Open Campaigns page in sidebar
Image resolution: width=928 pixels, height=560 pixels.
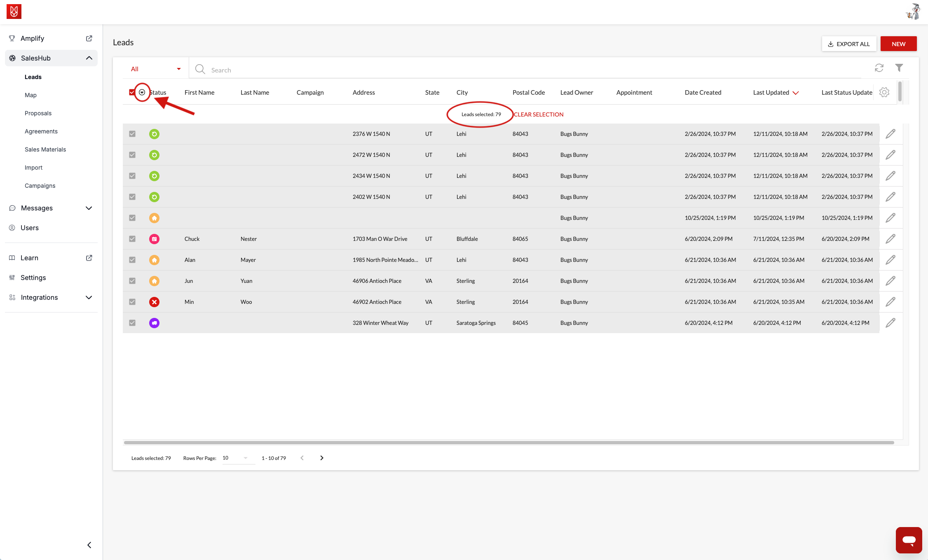click(40, 186)
